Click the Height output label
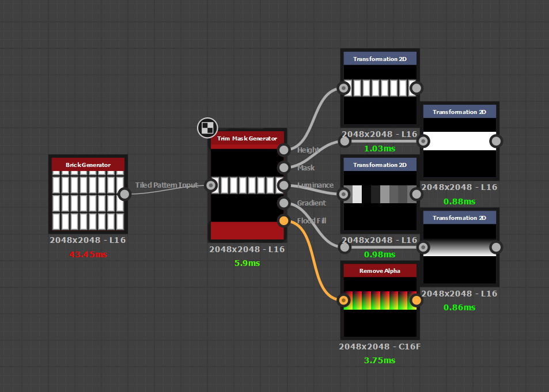The image size is (549, 392). pos(308,150)
